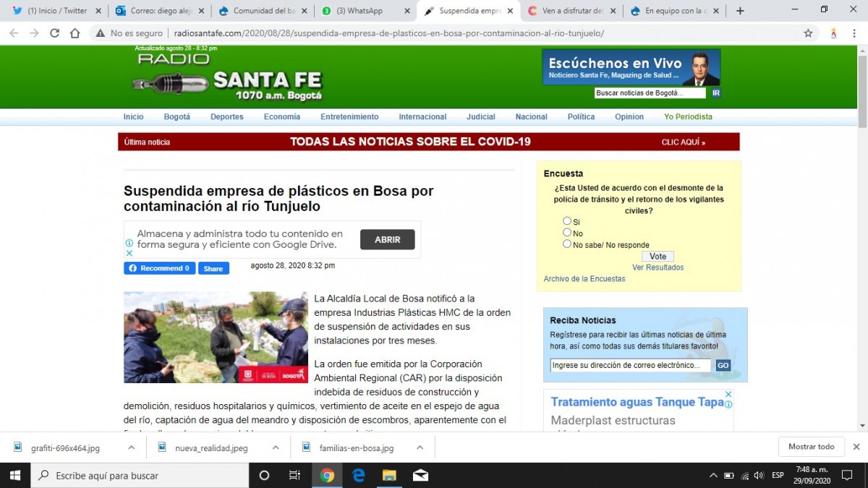Screen dimensions: 868x488
Task: Bookmark this page with the star icon
Action: 808,33
